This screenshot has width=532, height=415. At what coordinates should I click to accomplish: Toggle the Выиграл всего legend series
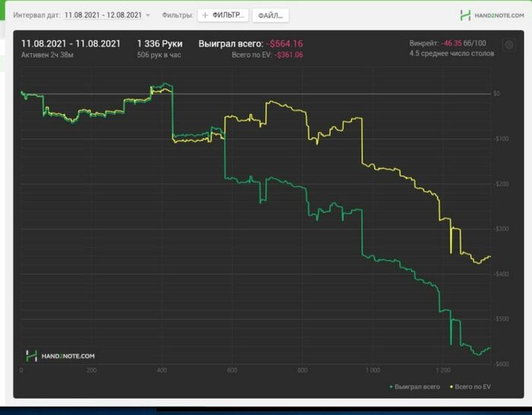415,386
